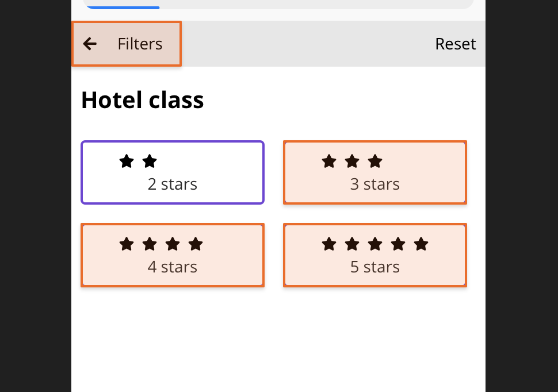Click the third star in the 5 stars card
This screenshot has height=392, width=558.
coord(375,244)
